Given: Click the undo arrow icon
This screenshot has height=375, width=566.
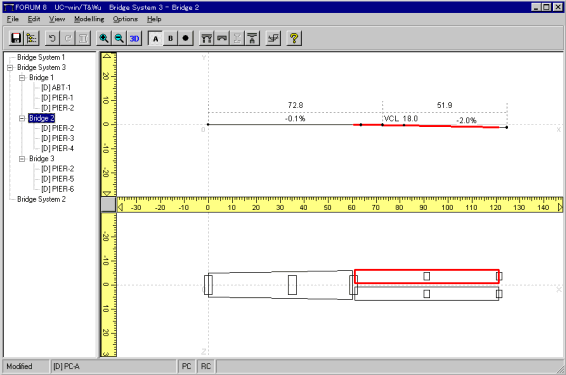Looking at the screenshot, I should click(52, 38).
